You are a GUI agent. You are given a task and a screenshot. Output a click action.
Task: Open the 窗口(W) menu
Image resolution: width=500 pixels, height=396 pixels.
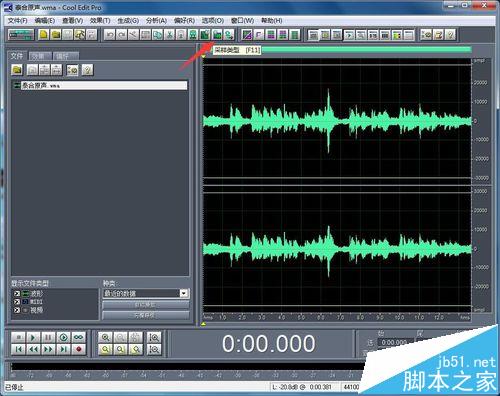[242, 21]
